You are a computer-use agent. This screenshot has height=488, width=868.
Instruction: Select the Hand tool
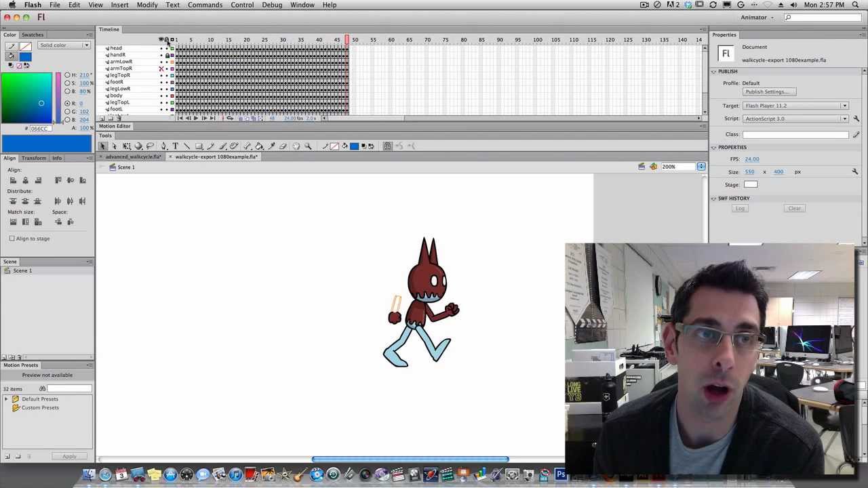pyautogui.click(x=296, y=146)
